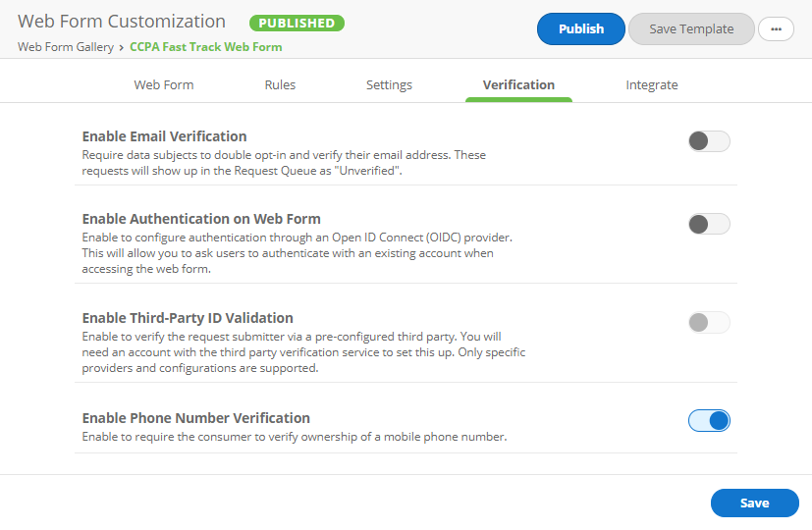Open the more options ellipsis menu
Image resolution: width=812 pixels, height=530 pixels.
tap(776, 29)
